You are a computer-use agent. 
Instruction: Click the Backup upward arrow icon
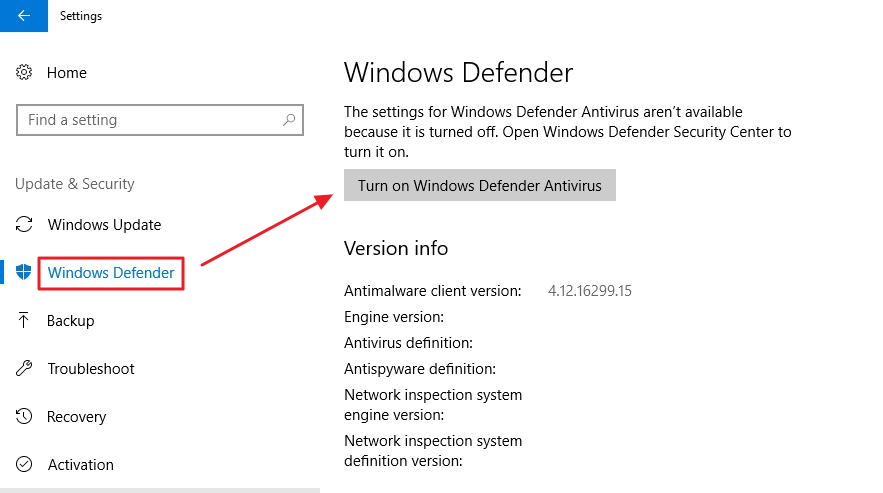click(x=24, y=320)
